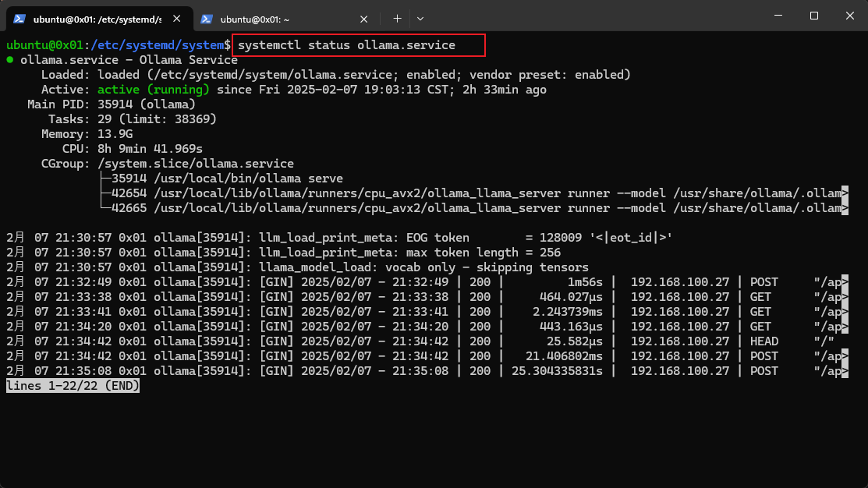Image resolution: width=868 pixels, height=488 pixels.
Task: Click the PowerShell icon on first tab
Action: point(19,19)
